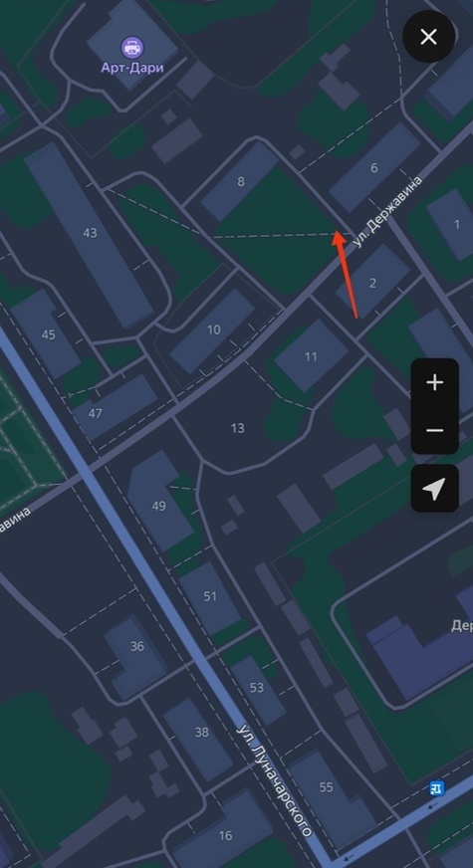Select building number 49
Screen dimensions: 473x868
[x=159, y=506]
